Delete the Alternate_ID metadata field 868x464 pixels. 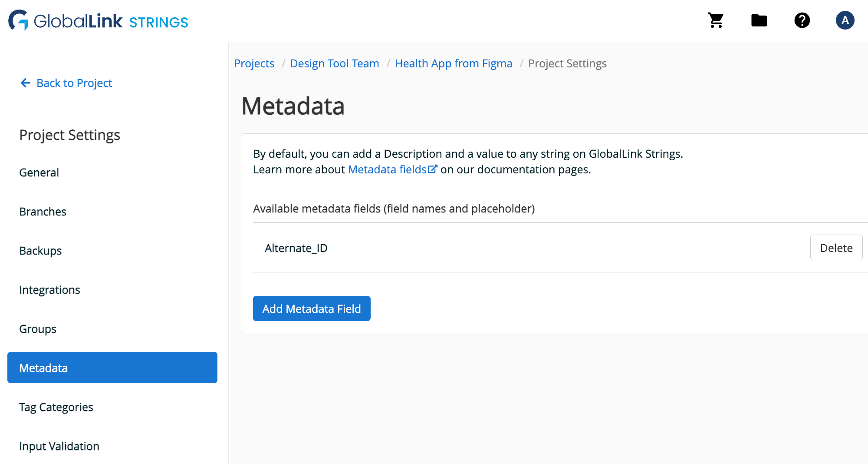pyautogui.click(x=836, y=248)
